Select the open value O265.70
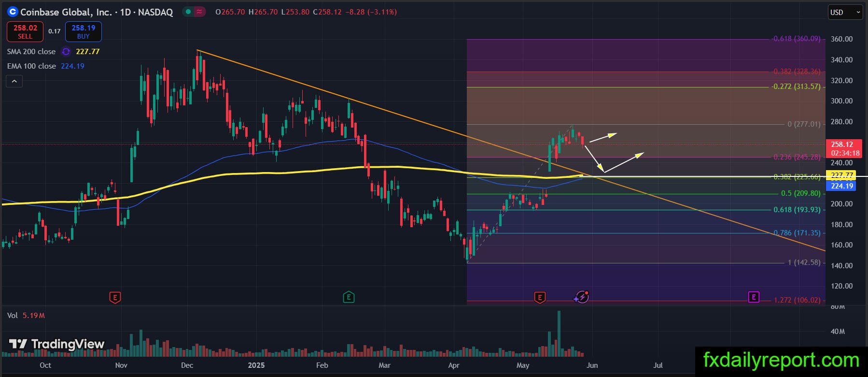868x377 pixels. [x=230, y=12]
